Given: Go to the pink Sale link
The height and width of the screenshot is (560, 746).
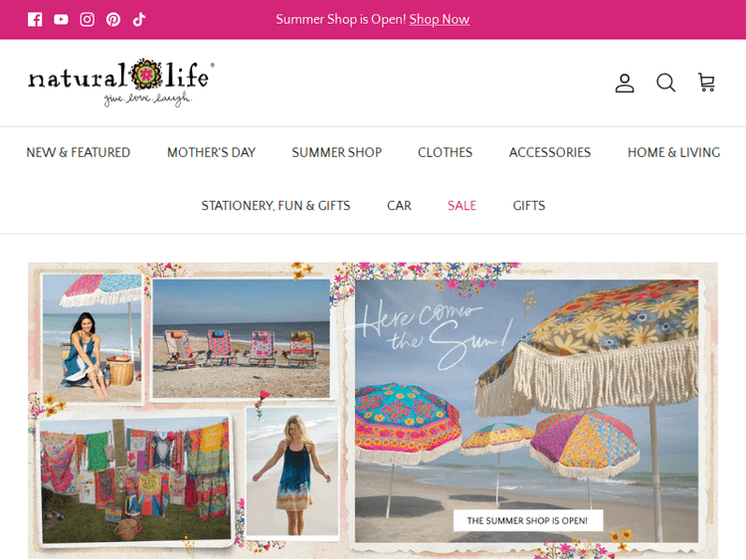Looking at the screenshot, I should (x=462, y=206).
